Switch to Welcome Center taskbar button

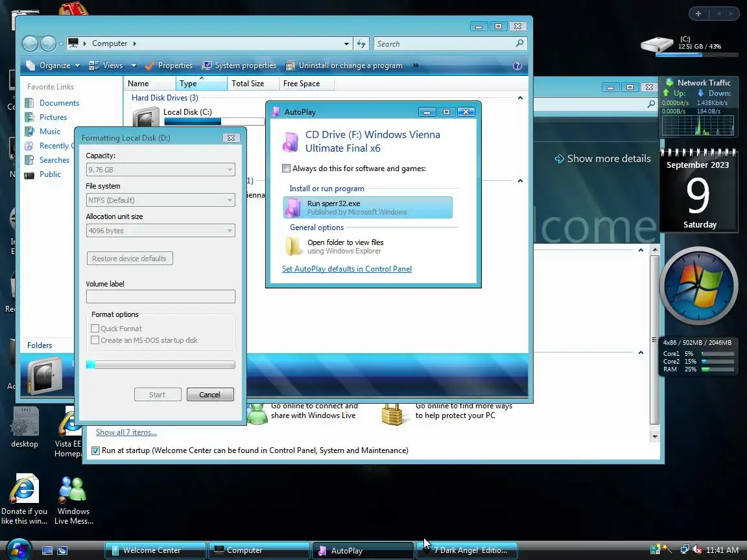pyautogui.click(x=156, y=550)
